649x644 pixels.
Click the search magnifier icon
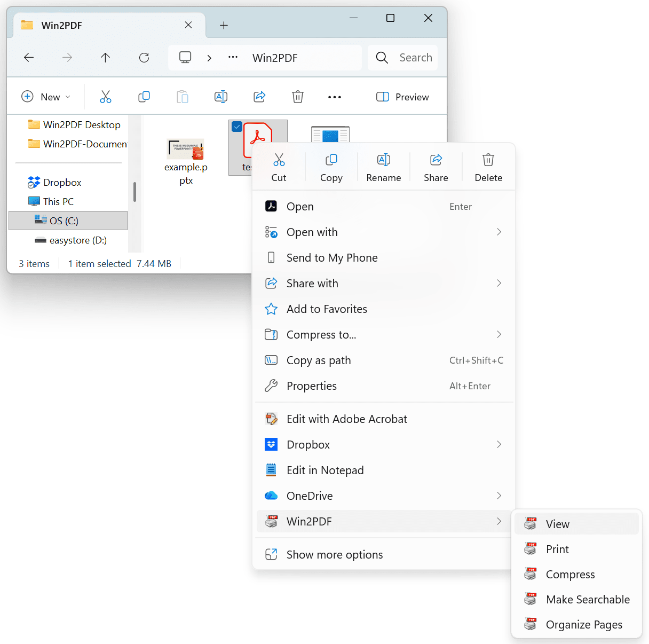coord(382,57)
